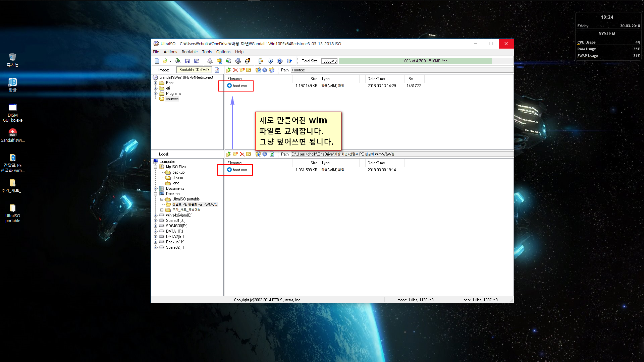The image size is (644, 362).
Task: Expand the Boot folder in image tree
Action: (x=156, y=83)
